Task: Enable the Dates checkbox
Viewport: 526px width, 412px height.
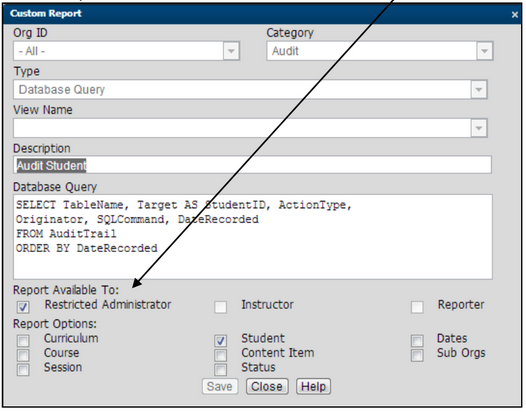Action: (x=417, y=341)
